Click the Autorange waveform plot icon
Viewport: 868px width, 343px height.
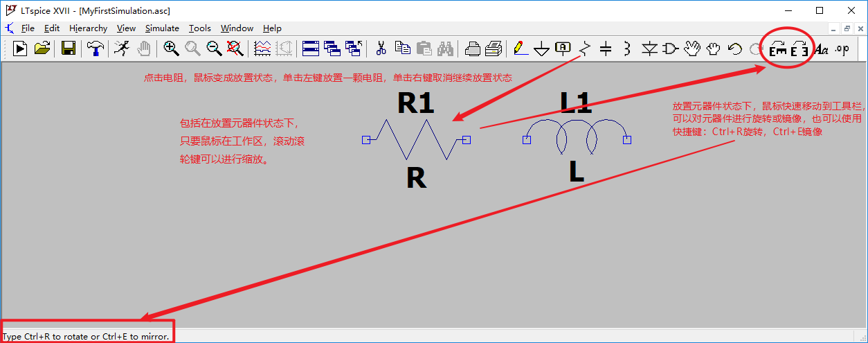point(262,49)
